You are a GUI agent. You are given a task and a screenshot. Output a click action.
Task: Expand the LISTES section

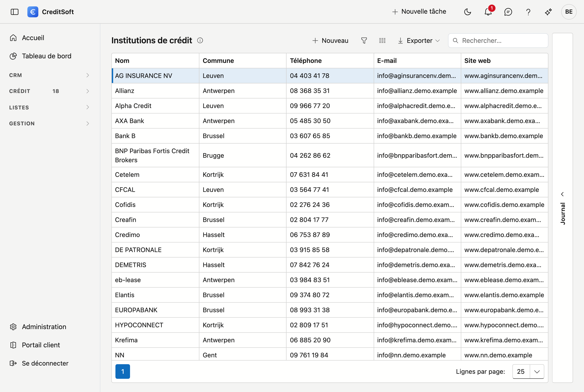(x=50, y=107)
